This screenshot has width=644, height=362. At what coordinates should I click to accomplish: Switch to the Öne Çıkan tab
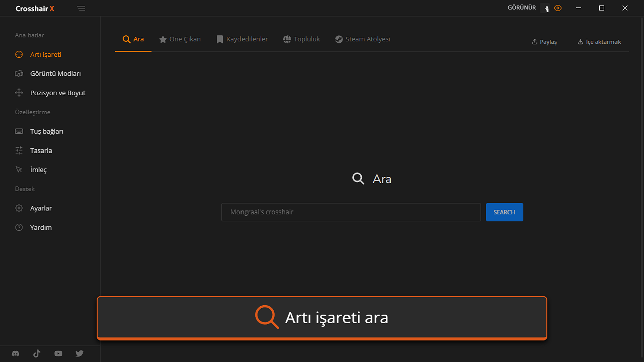click(180, 39)
